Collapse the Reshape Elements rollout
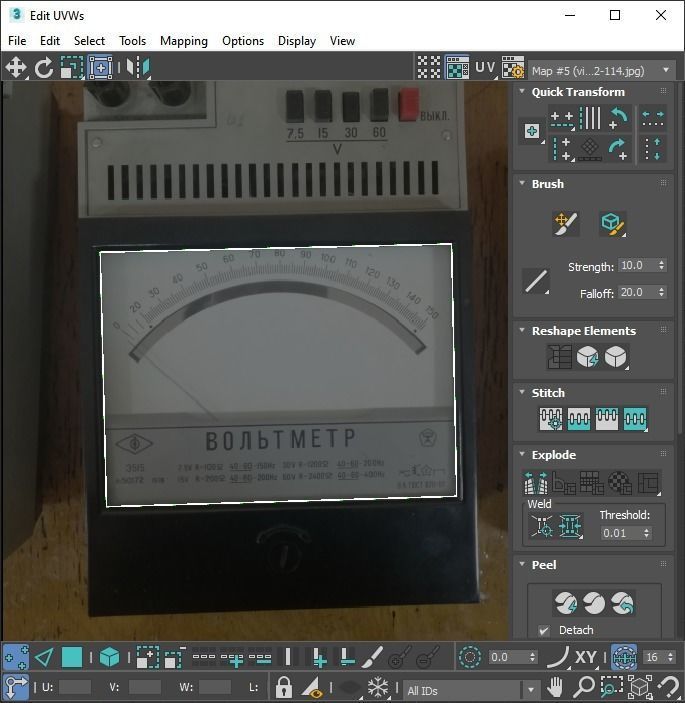Image resolution: width=685 pixels, height=703 pixels. tap(522, 330)
